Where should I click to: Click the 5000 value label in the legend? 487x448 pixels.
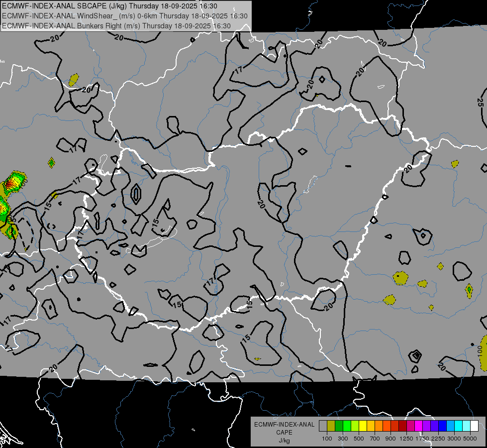tap(471, 439)
